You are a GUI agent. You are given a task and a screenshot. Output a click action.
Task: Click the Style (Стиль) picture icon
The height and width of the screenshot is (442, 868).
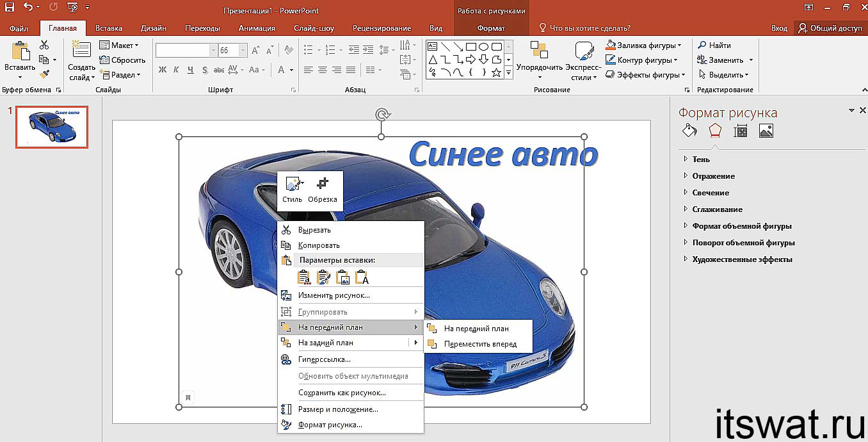coord(293,184)
